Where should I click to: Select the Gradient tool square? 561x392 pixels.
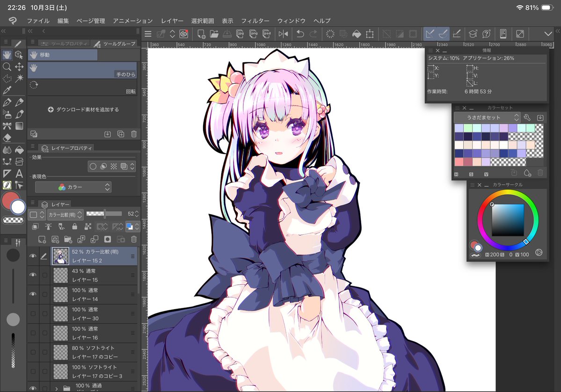(x=19, y=126)
